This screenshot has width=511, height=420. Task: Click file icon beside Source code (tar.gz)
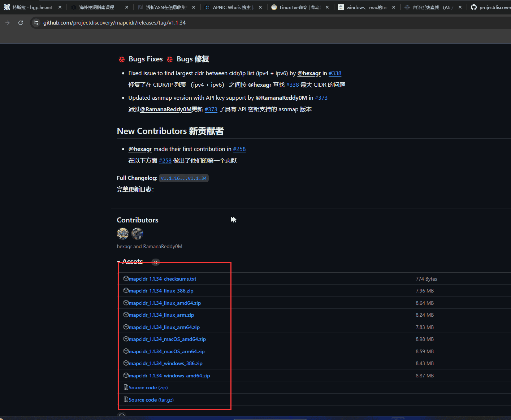pos(126,399)
